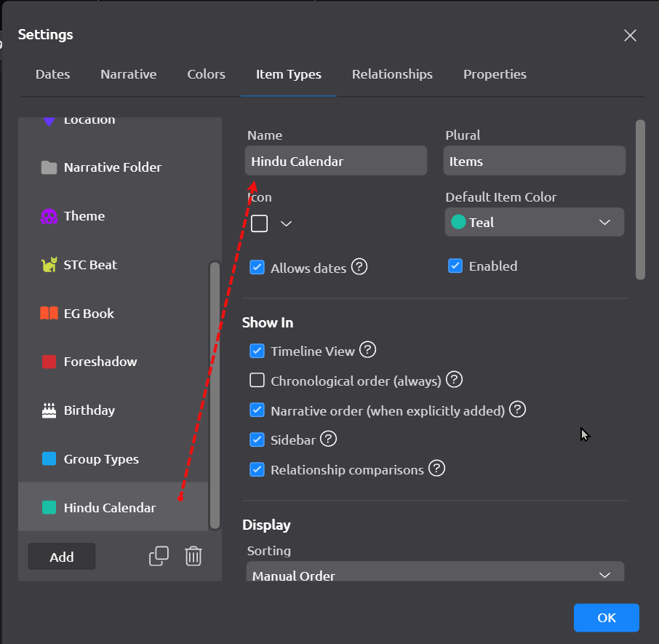
Task: Open the Sorting Manual Order dropdown
Action: tap(435, 573)
